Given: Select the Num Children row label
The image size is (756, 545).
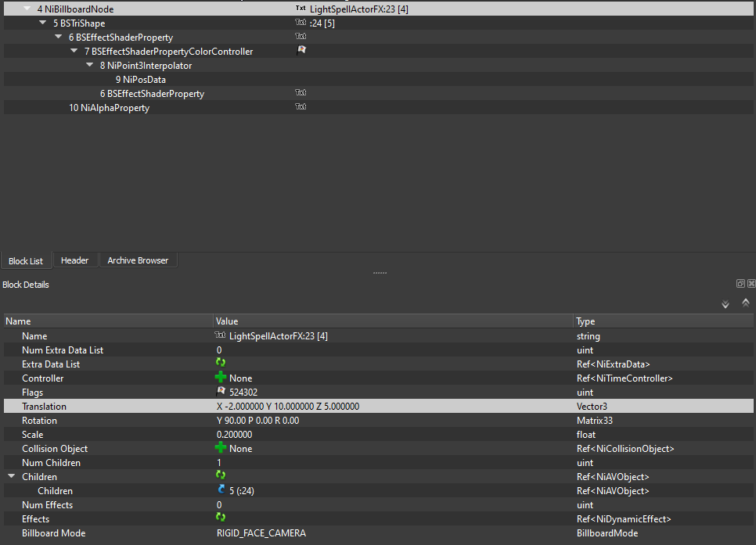Looking at the screenshot, I should 51,463.
